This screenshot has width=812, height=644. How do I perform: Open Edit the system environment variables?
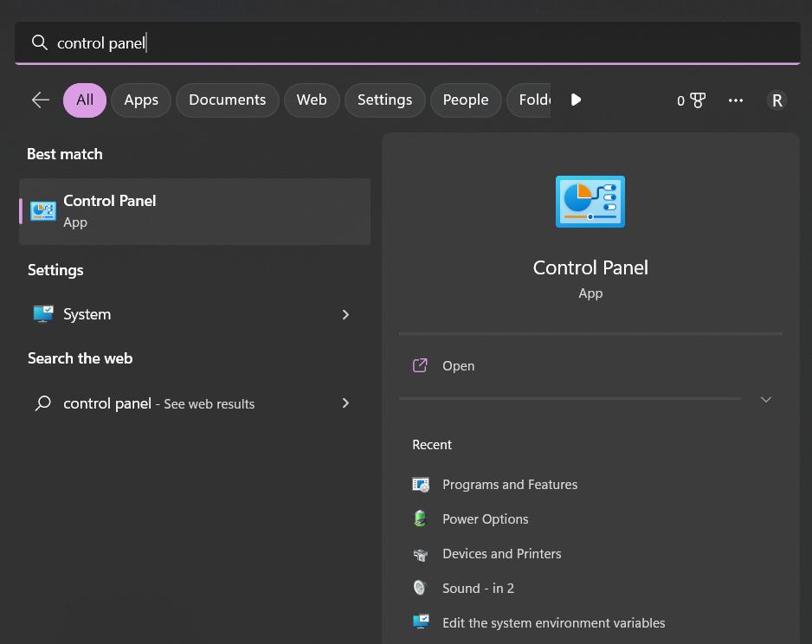pyautogui.click(x=553, y=623)
